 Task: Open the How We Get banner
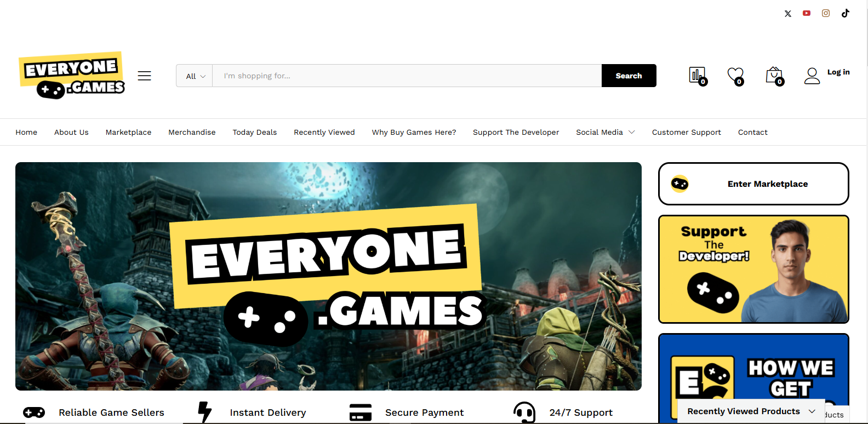(753, 378)
